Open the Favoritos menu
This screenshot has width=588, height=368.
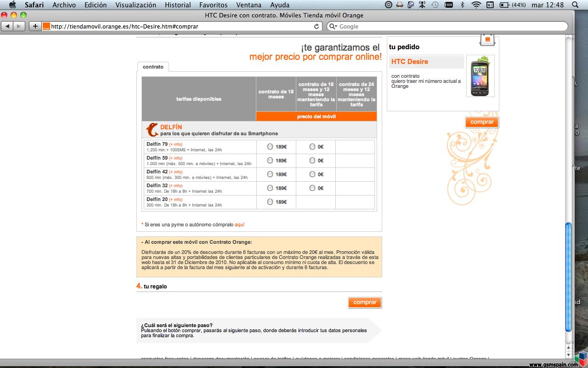(x=213, y=5)
